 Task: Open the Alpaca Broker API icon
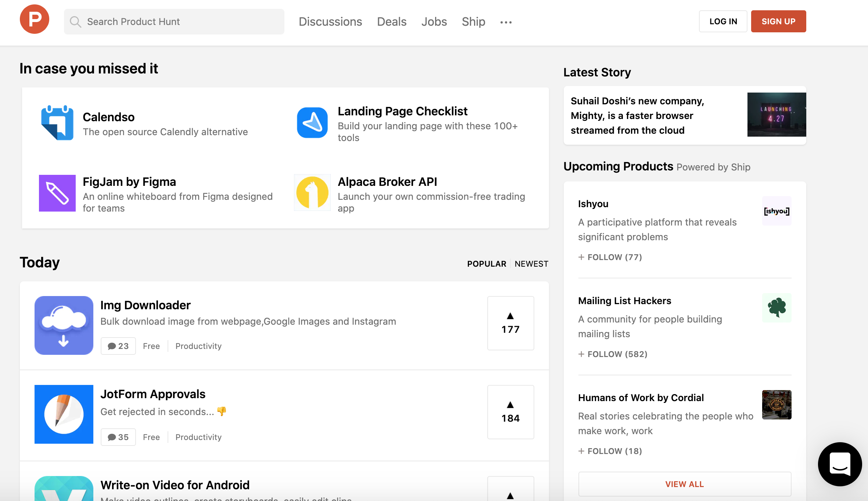(312, 192)
